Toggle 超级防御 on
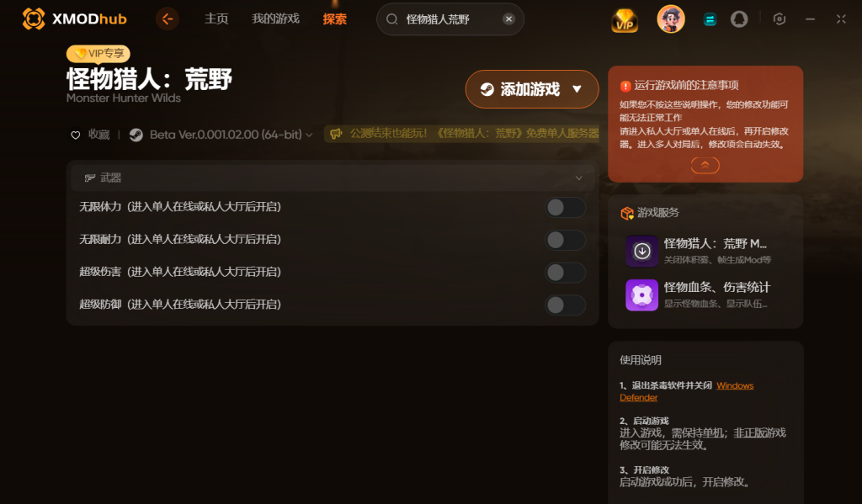 pyautogui.click(x=565, y=305)
